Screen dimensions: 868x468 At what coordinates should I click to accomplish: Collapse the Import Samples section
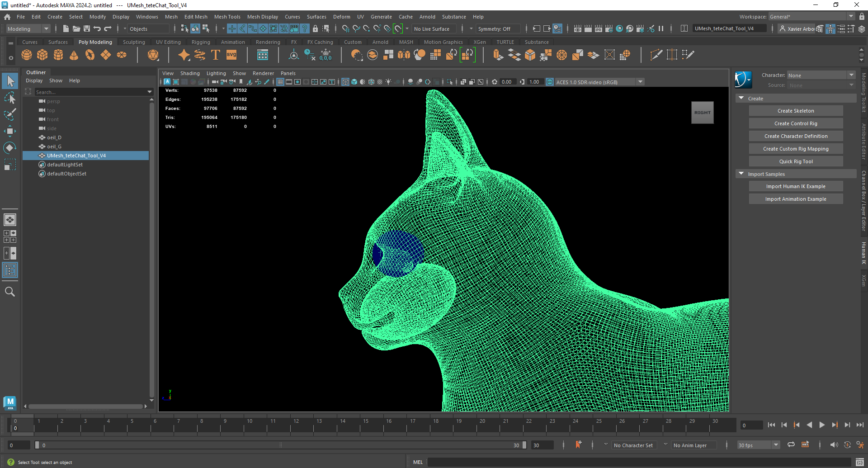pyautogui.click(x=741, y=174)
